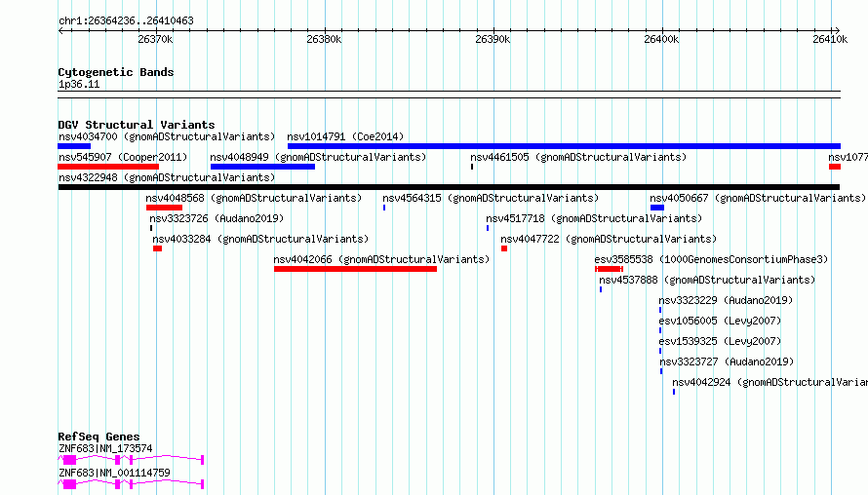Click the blue nsv4050667 bar
The image size is (868, 495).
pyautogui.click(x=657, y=208)
